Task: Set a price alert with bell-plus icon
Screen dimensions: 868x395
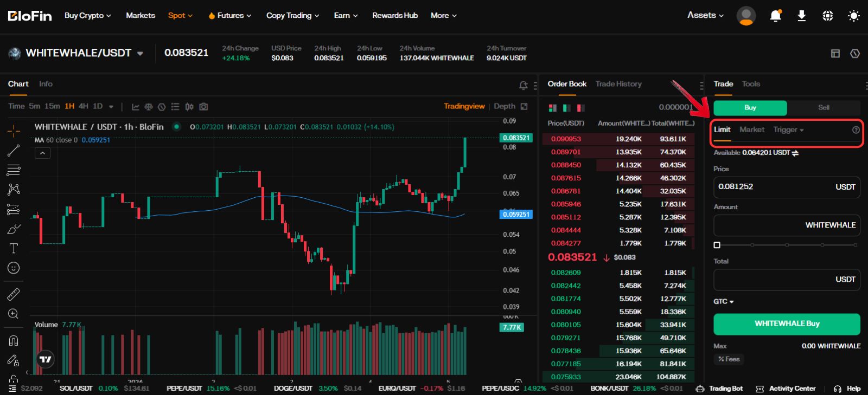Action: coord(523,85)
